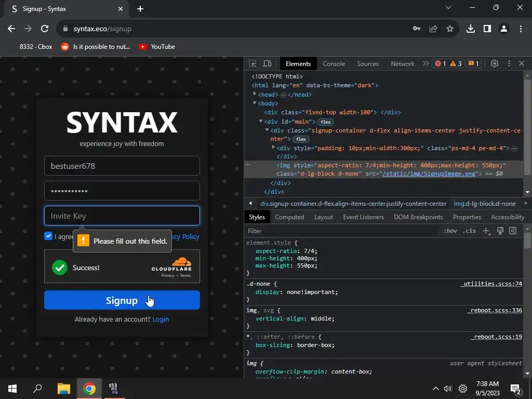Switch to the Network tab
The height and width of the screenshot is (399, 532).
pyautogui.click(x=403, y=64)
